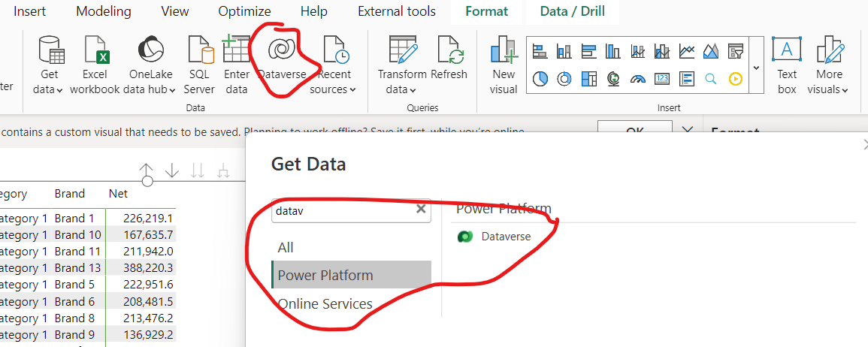The width and height of the screenshot is (868, 347).
Task: Switch to the Format tab
Action: (486, 11)
